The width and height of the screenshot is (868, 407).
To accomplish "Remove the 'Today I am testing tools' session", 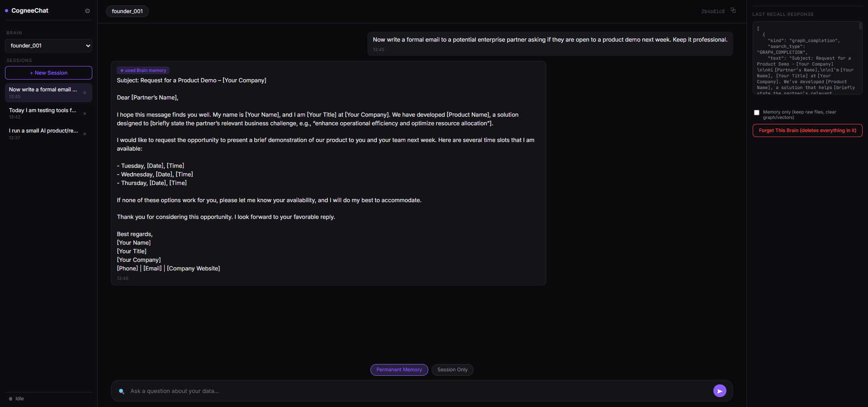I will click(85, 114).
